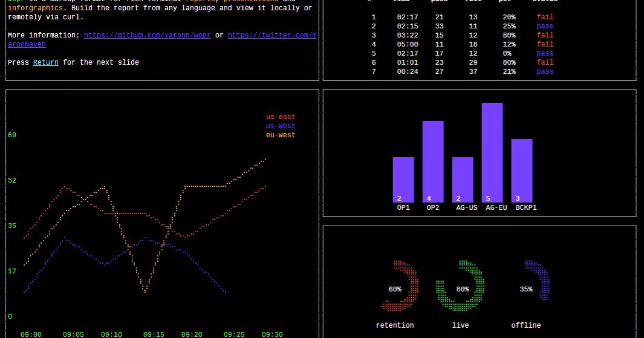Click the 09:20 x-axis time label
The width and height of the screenshot is (644, 338).
(192, 334)
